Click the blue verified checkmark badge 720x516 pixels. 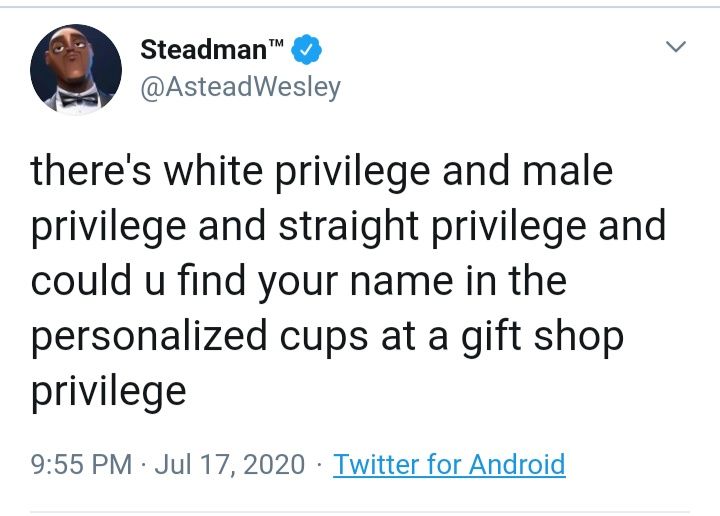click(x=309, y=49)
